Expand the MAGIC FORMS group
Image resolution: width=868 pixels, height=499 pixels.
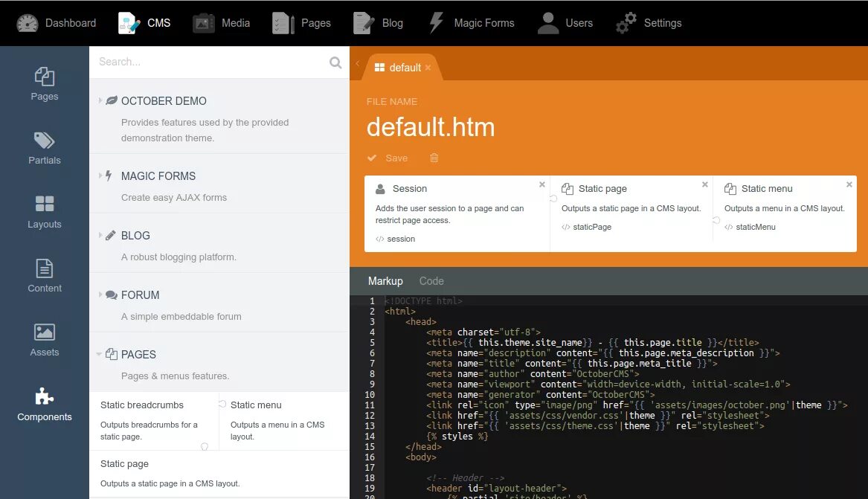(x=100, y=176)
